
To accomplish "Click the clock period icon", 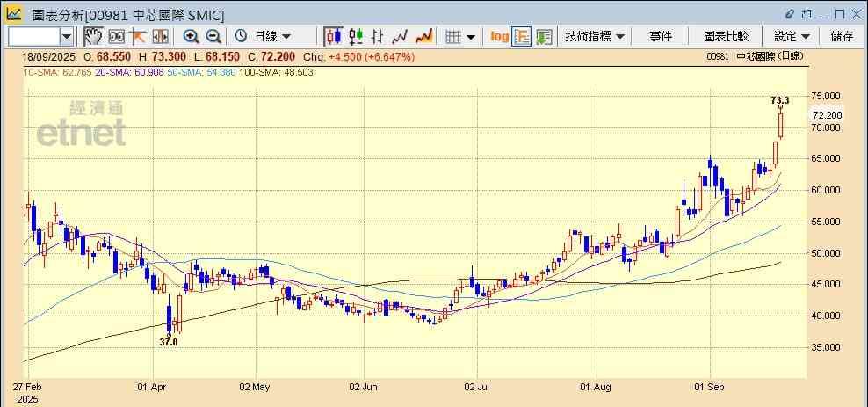I will [241, 37].
